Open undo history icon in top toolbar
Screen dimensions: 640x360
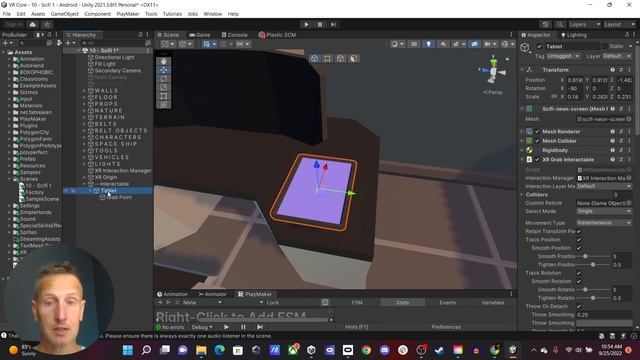(546, 24)
